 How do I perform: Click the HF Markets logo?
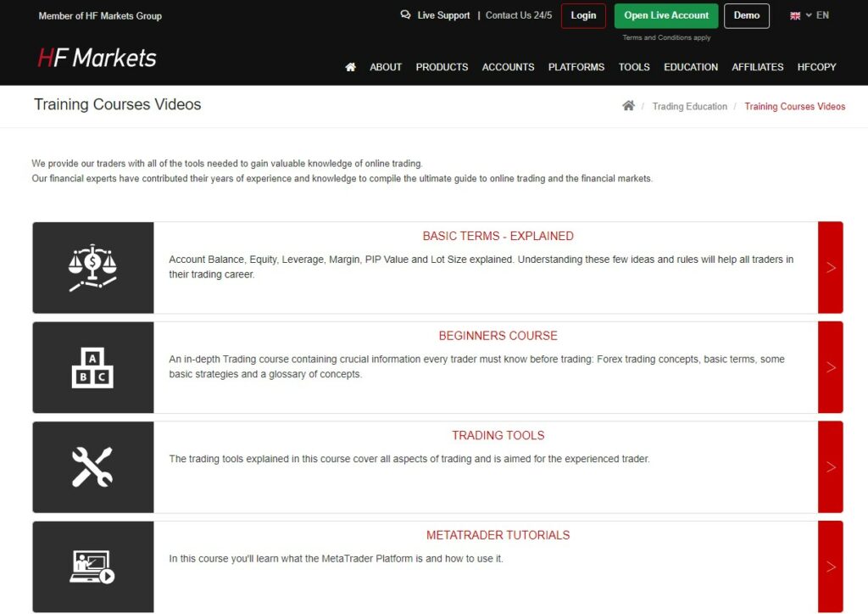[x=97, y=58]
